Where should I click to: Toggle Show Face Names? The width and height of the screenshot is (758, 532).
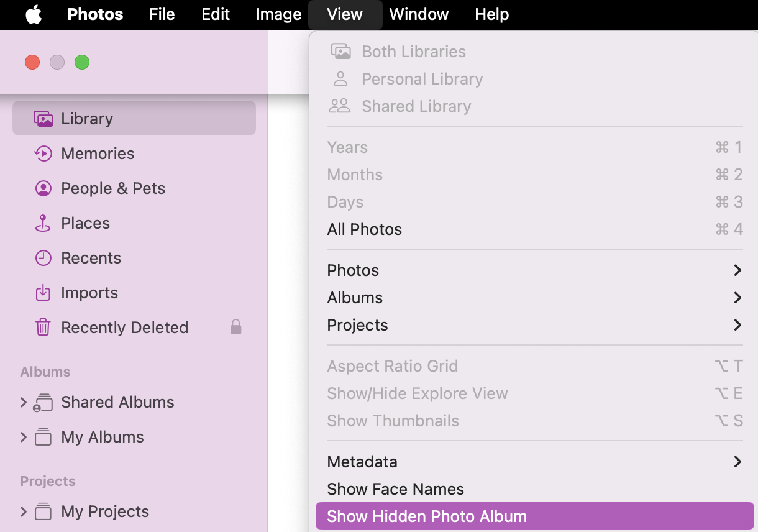[x=395, y=489]
